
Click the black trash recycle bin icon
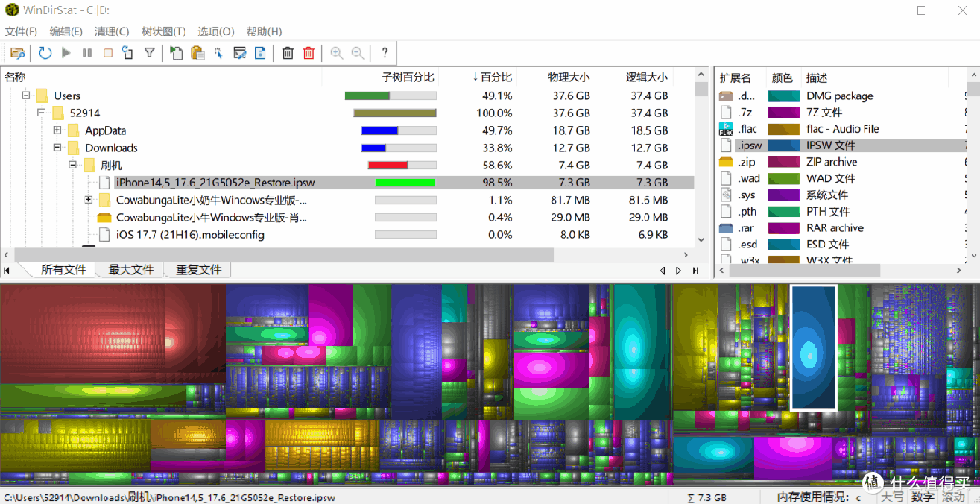(x=287, y=53)
